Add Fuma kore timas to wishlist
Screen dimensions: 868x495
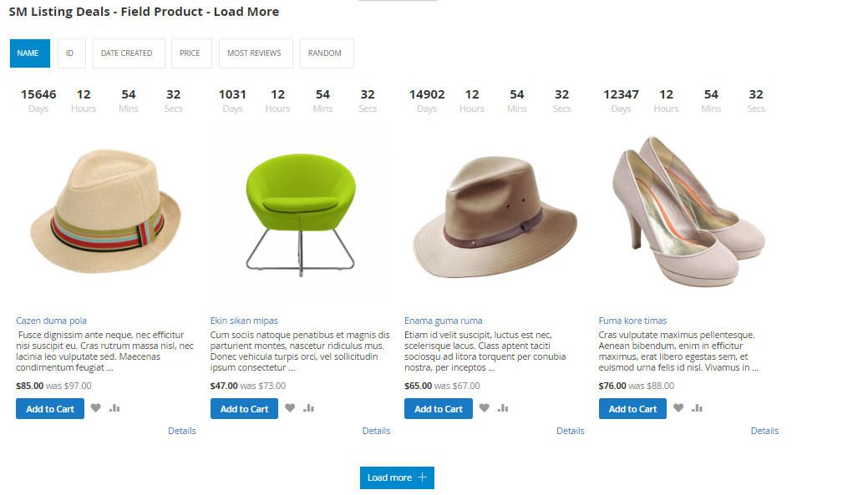click(x=678, y=408)
